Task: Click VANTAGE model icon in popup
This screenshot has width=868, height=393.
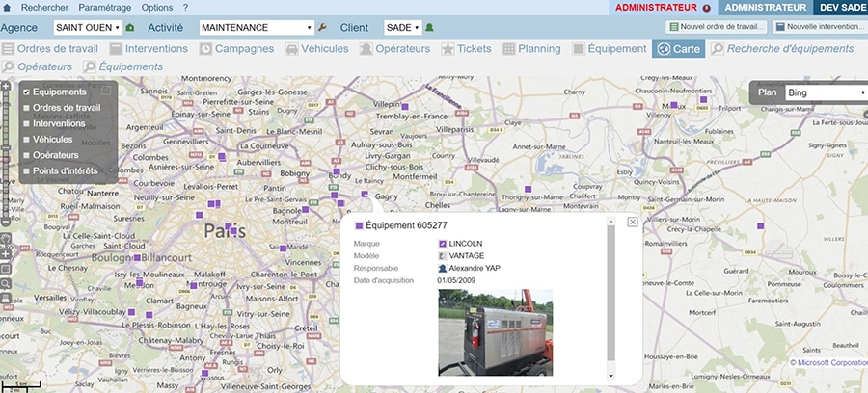Action: click(443, 256)
